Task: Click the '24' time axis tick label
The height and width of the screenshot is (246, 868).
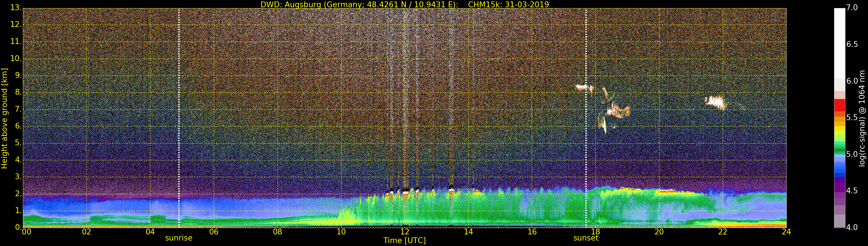Action: (786, 232)
